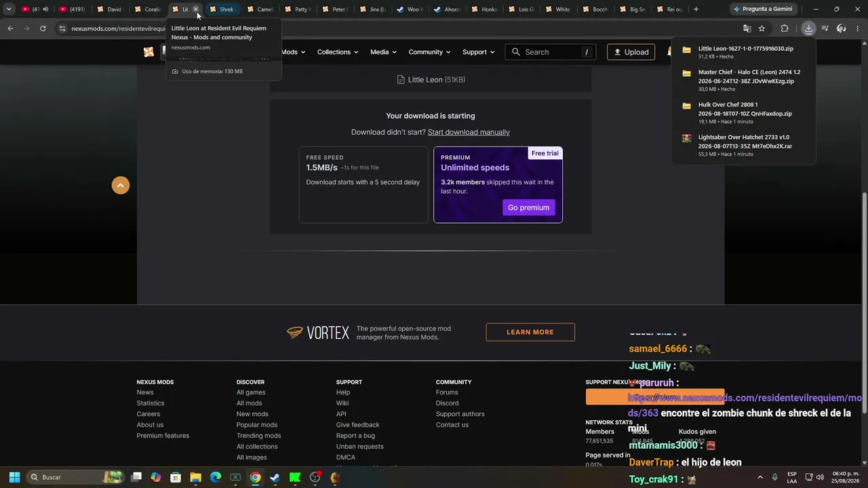Viewport: 868px width, 488px height.
Task: Click the ESP LAA language indicator
Action: coord(792,477)
